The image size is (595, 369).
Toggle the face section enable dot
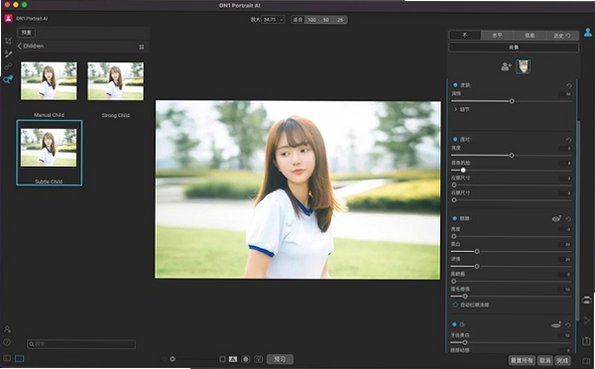pyautogui.click(x=455, y=140)
